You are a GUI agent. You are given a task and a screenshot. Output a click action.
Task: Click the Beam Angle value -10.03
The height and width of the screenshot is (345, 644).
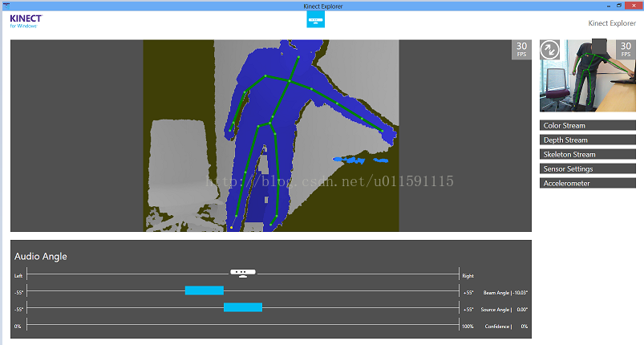point(520,293)
